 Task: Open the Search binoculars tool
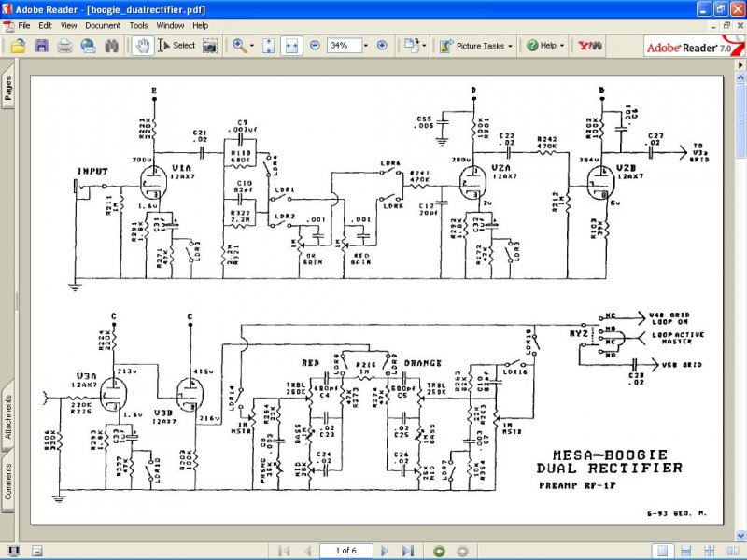[111, 46]
